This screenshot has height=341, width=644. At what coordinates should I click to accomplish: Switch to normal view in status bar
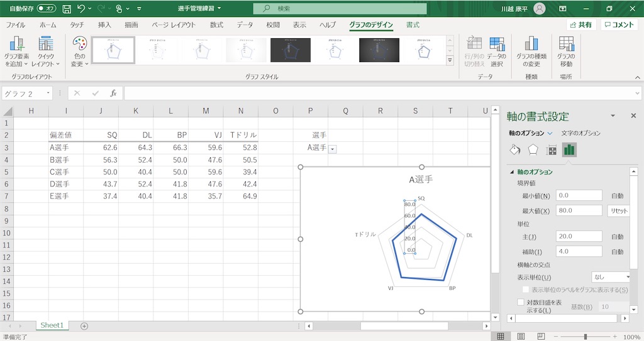click(501, 337)
